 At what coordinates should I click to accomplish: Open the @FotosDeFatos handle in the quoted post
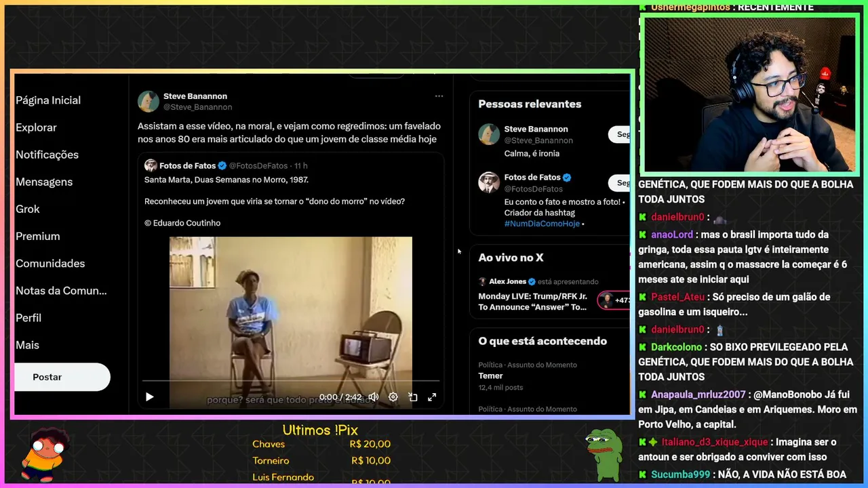coord(258,166)
